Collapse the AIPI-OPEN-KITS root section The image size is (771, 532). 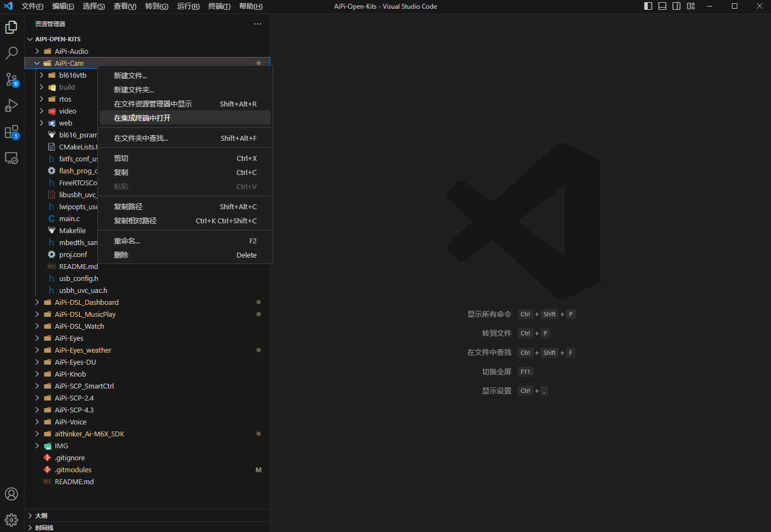click(30, 39)
